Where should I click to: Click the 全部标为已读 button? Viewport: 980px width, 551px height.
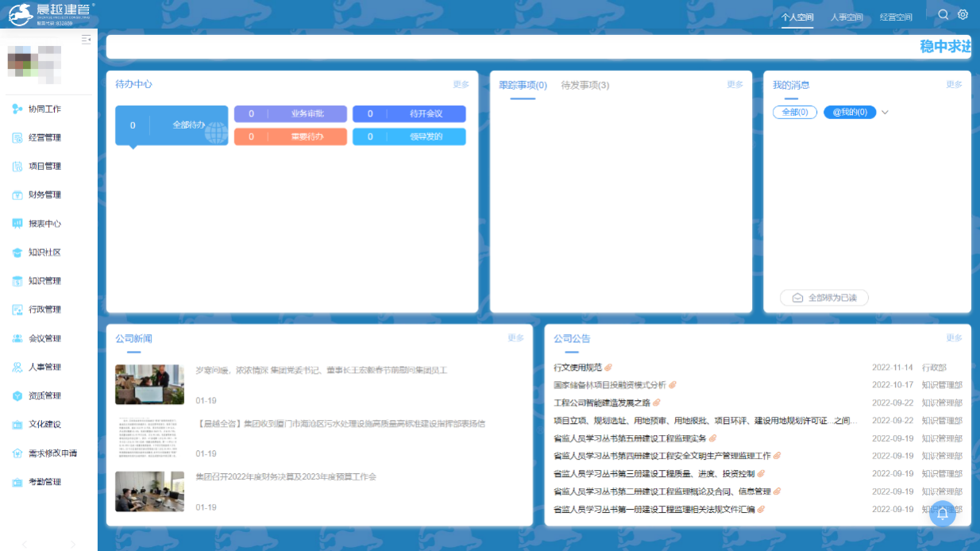tap(824, 299)
